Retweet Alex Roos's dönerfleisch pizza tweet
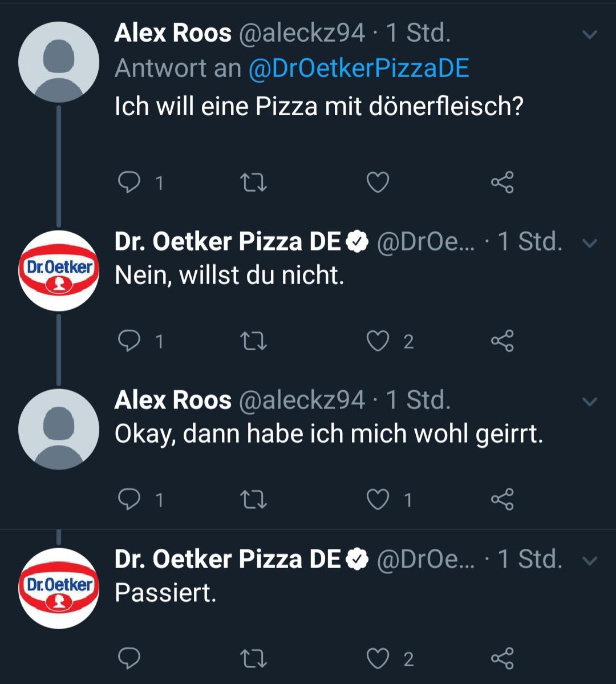Screen dimensions: 616x684 (253, 183)
